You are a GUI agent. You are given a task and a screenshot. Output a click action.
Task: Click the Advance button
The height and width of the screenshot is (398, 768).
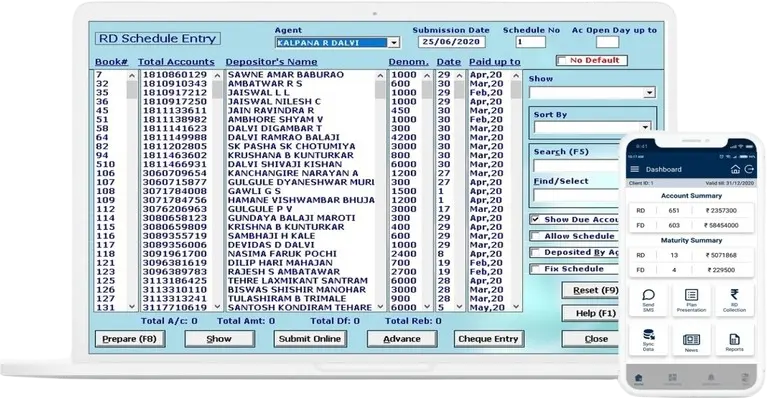[x=402, y=339]
